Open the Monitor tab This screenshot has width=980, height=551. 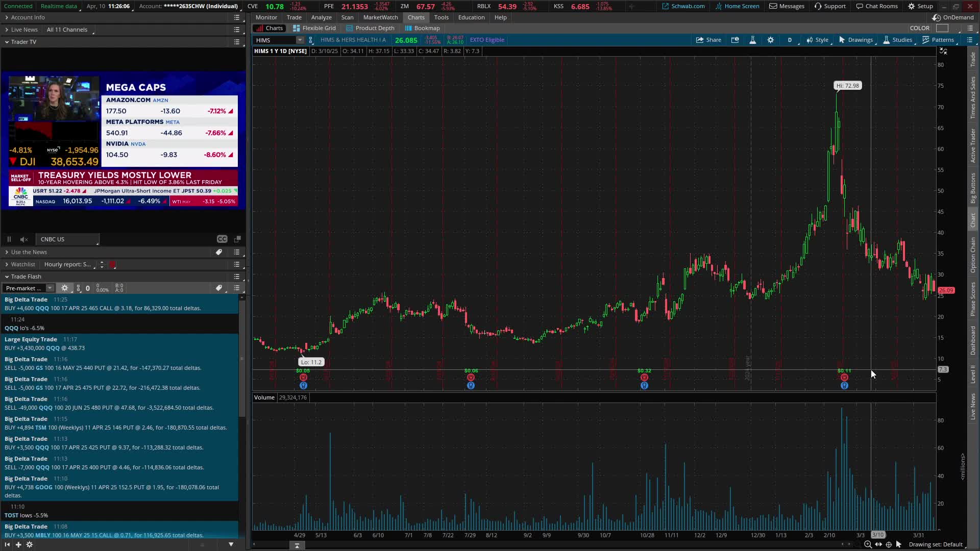pos(266,17)
